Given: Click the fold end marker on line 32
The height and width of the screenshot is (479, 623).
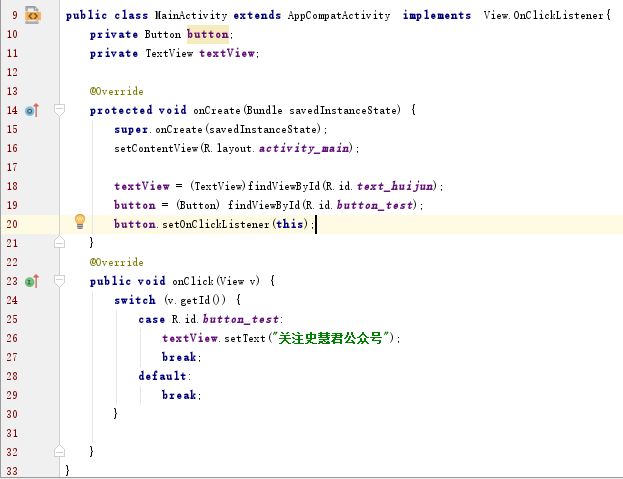Looking at the screenshot, I should tap(59, 451).
